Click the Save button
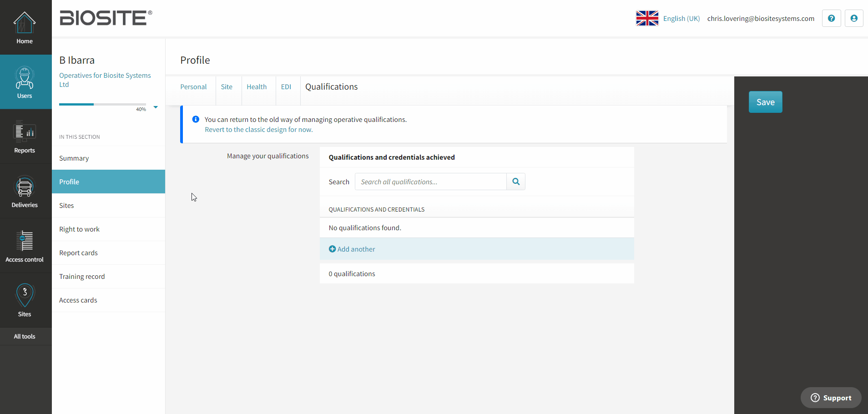 tap(766, 102)
